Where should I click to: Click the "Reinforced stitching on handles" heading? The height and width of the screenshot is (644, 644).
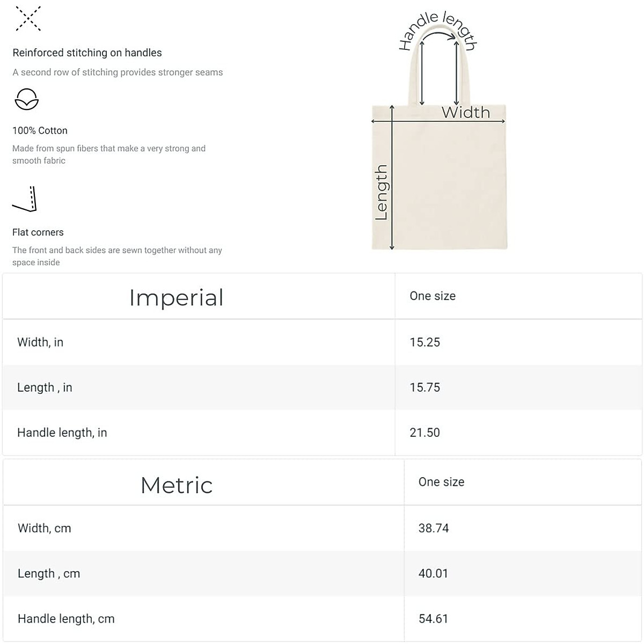point(87,53)
